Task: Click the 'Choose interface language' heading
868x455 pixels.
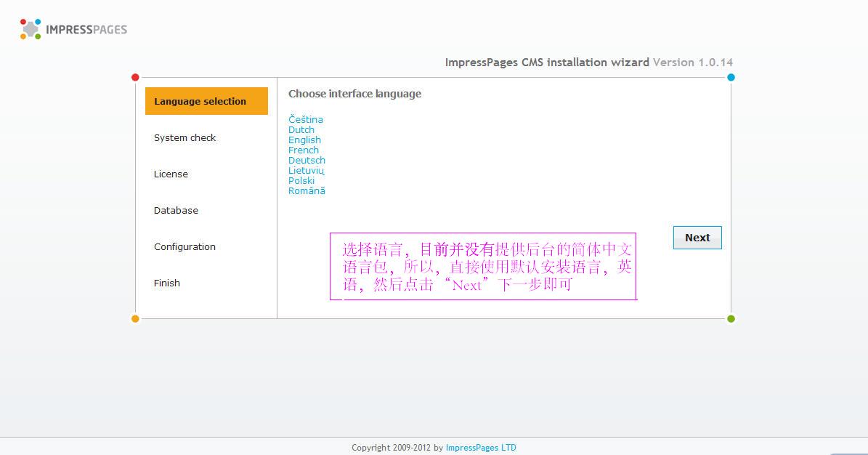Action: (x=355, y=94)
